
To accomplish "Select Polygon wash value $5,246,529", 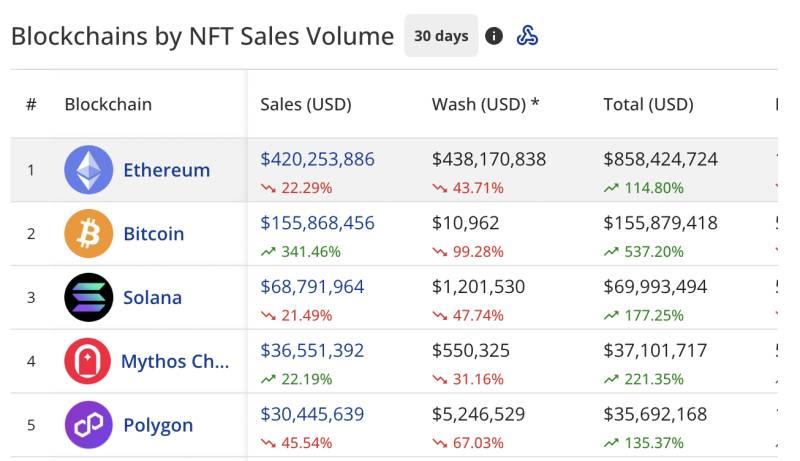I will point(479,414).
